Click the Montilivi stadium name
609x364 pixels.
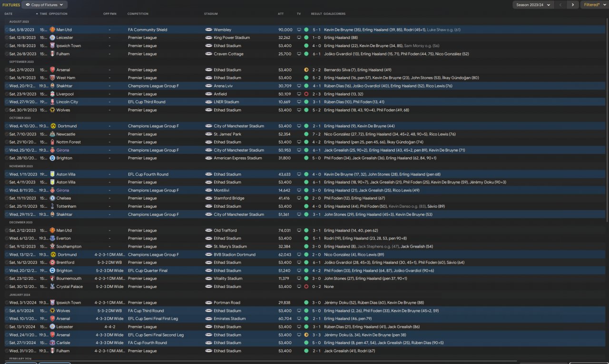[x=221, y=191]
